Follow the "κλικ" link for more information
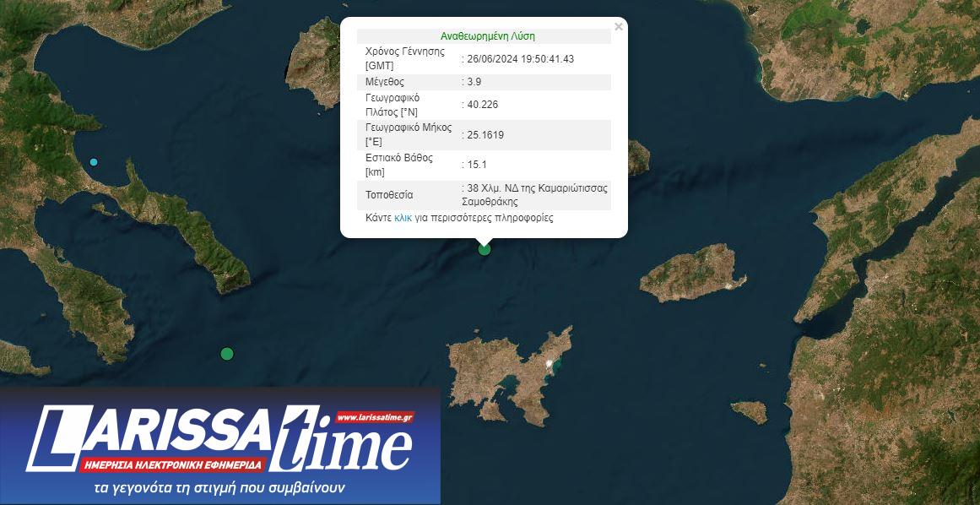This screenshot has height=505, width=980. (403, 218)
